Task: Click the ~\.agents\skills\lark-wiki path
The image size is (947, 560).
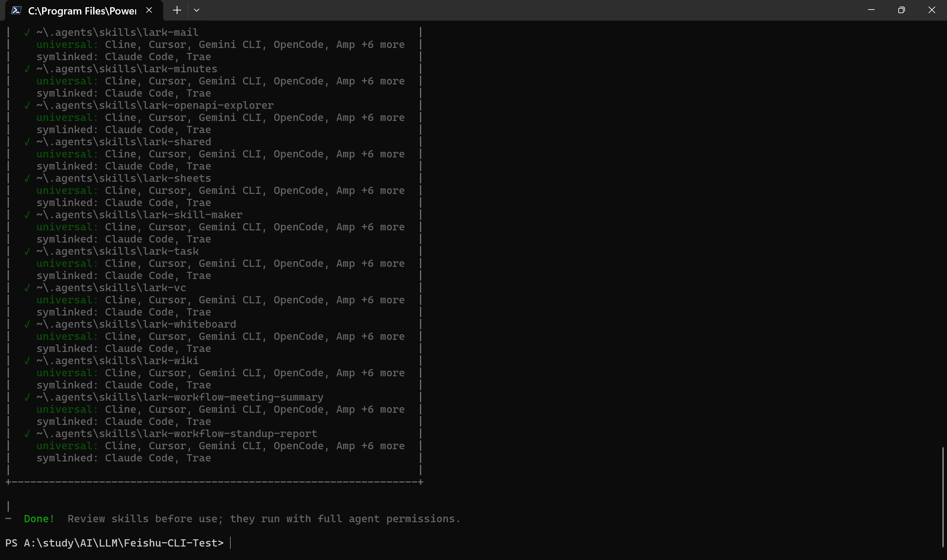Action: click(x=117, y=361)
